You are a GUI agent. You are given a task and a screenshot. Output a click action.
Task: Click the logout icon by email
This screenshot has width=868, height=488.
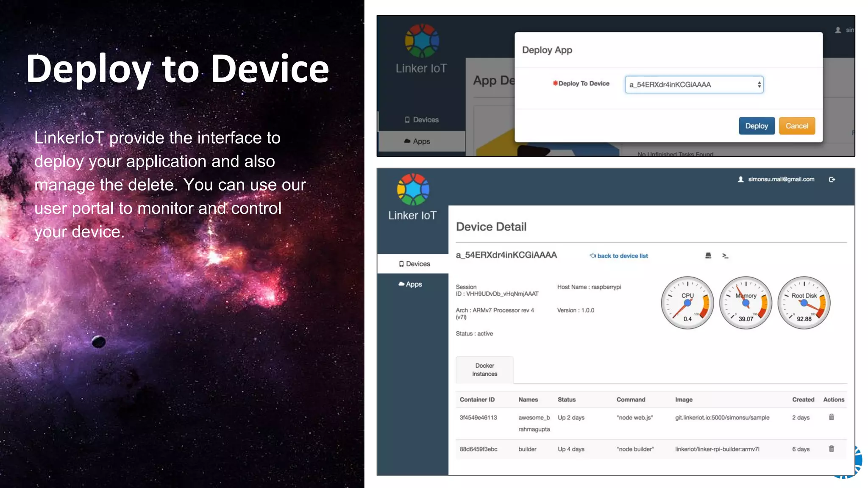(x=832, y=180)
